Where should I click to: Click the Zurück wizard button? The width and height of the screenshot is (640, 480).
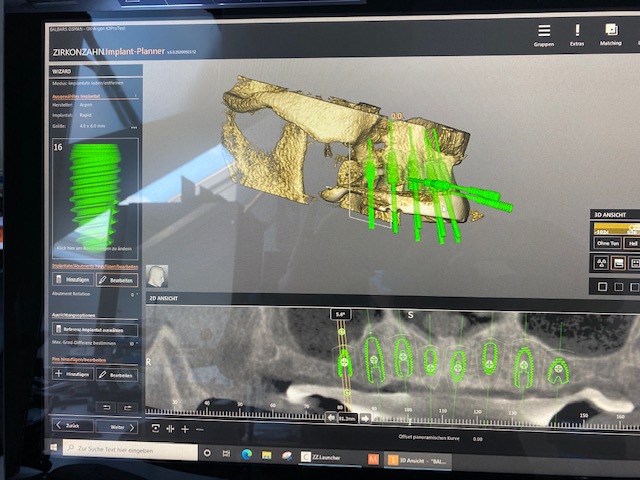pos(72,426)
